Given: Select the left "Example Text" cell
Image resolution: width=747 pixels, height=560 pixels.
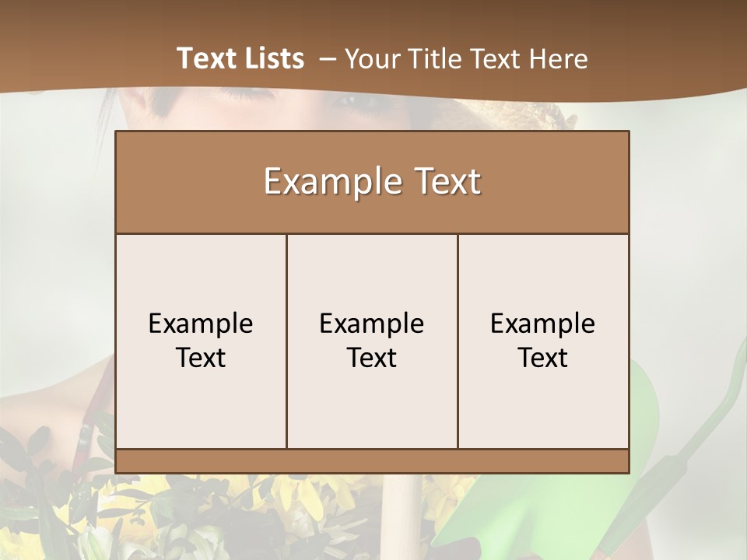Looking at the screenshot, I should coord(201,341).
